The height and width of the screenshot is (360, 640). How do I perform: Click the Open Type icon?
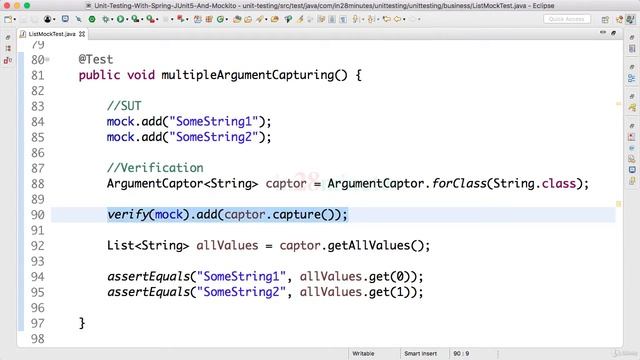pyautogui.click(x=237, y=19)
